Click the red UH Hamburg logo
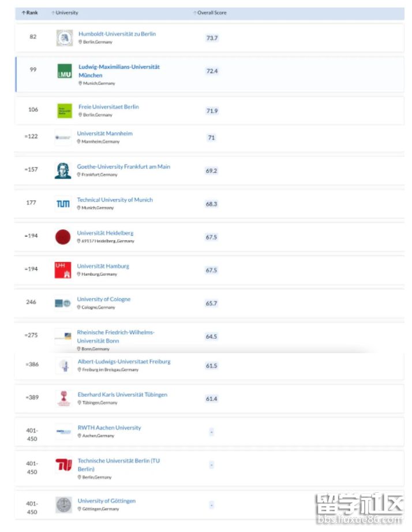This screenshot has width=412, height=532. coord(63,269)
